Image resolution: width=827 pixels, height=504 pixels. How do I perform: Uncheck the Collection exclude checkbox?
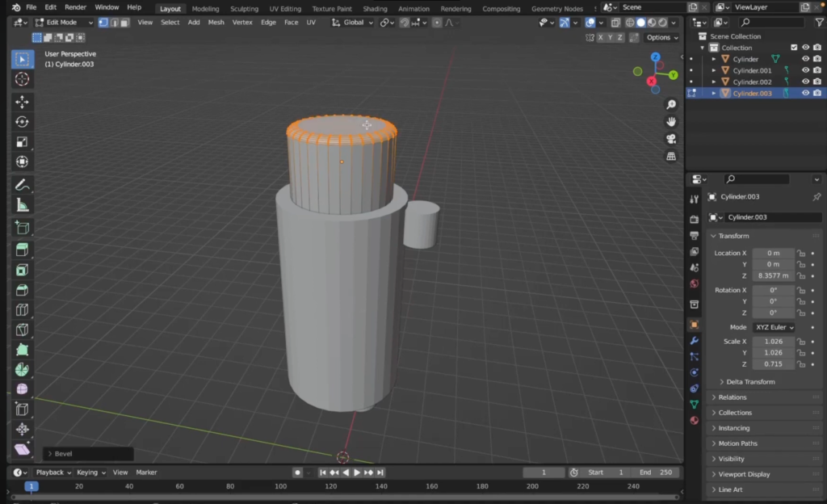click(794, 48)
